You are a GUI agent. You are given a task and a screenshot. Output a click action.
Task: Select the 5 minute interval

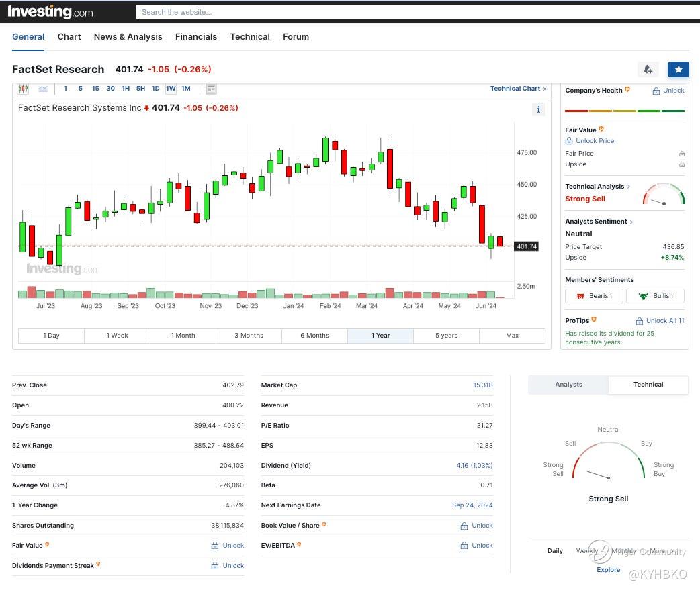[x=81, y=89]
